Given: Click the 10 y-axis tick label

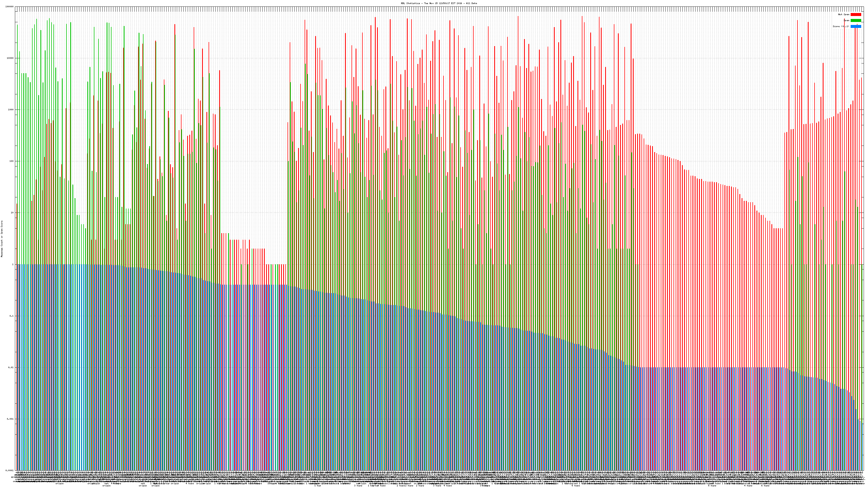Looking at the screenshot, I should (12, 213).
